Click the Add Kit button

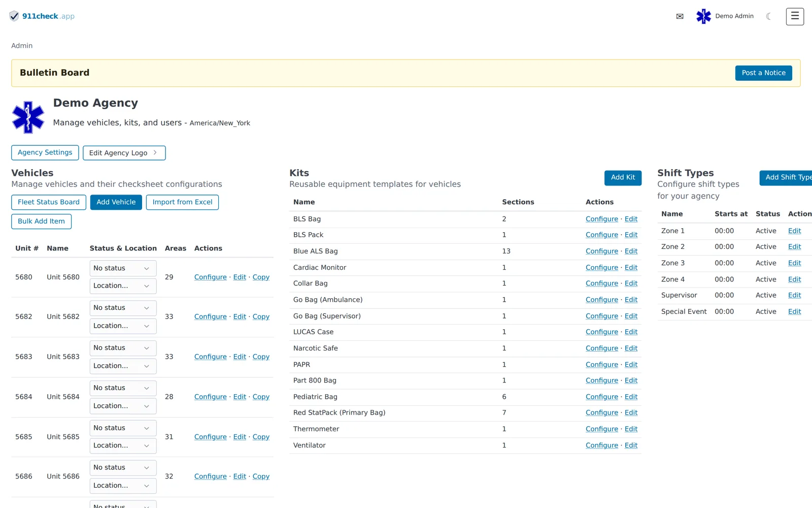623,178
